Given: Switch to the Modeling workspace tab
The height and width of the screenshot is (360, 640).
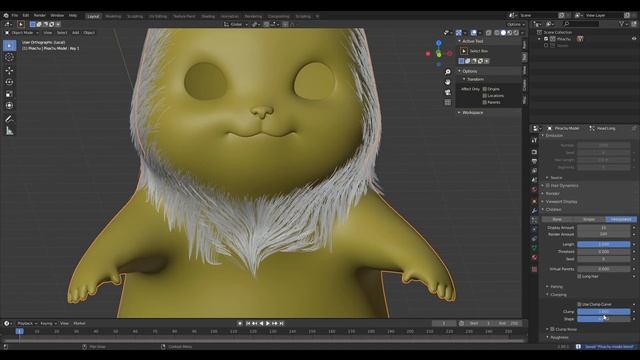Looking at the screenshot, I should (x=113, y=16).
